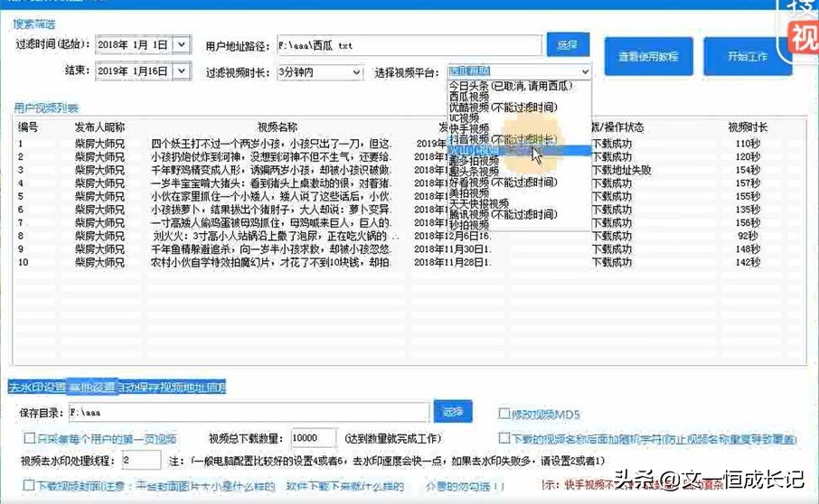Select row 1 video 四个妖王打不过一个两岁小孩
The width and height of the screenshot is (819, 504).
tap(270, 144)
